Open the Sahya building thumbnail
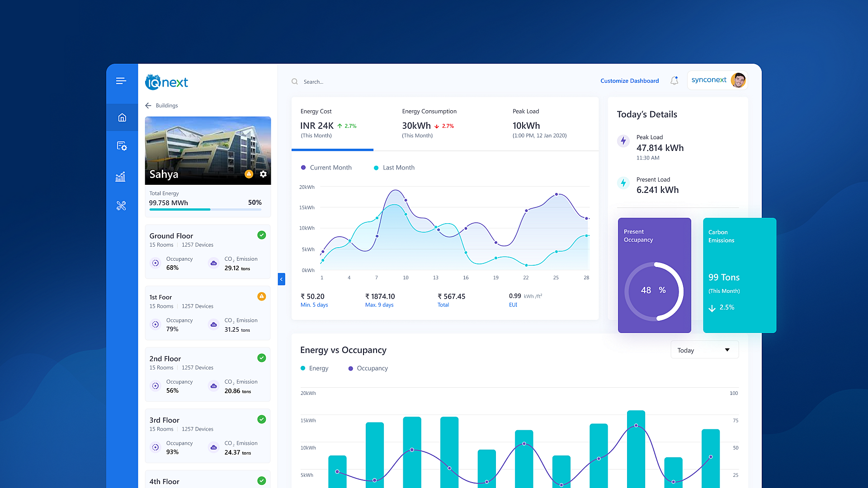868x488 pixels. (208, 150)
